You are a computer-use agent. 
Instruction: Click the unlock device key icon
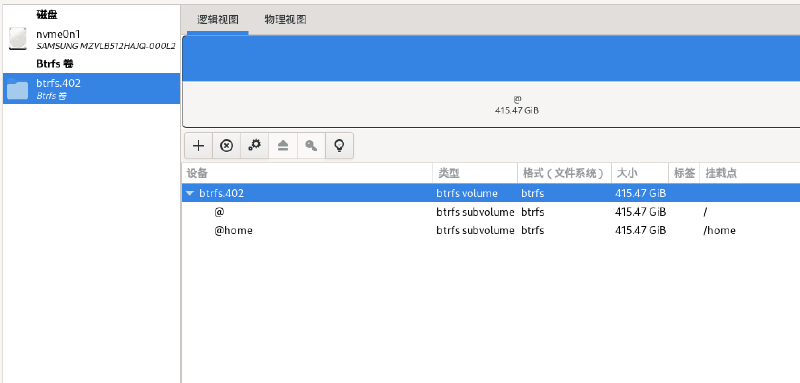coord(311,146)
